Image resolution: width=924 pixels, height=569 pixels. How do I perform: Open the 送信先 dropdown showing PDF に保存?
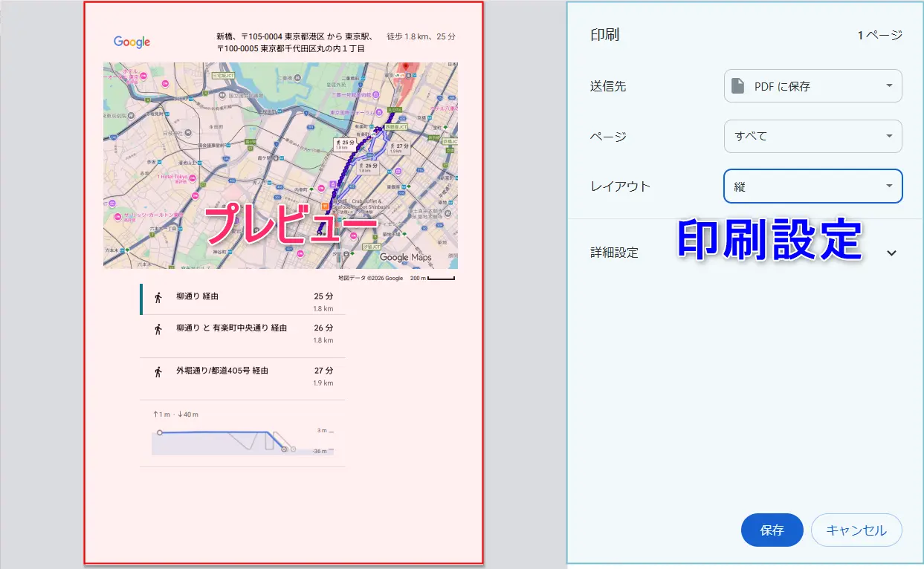coord(812,86)
